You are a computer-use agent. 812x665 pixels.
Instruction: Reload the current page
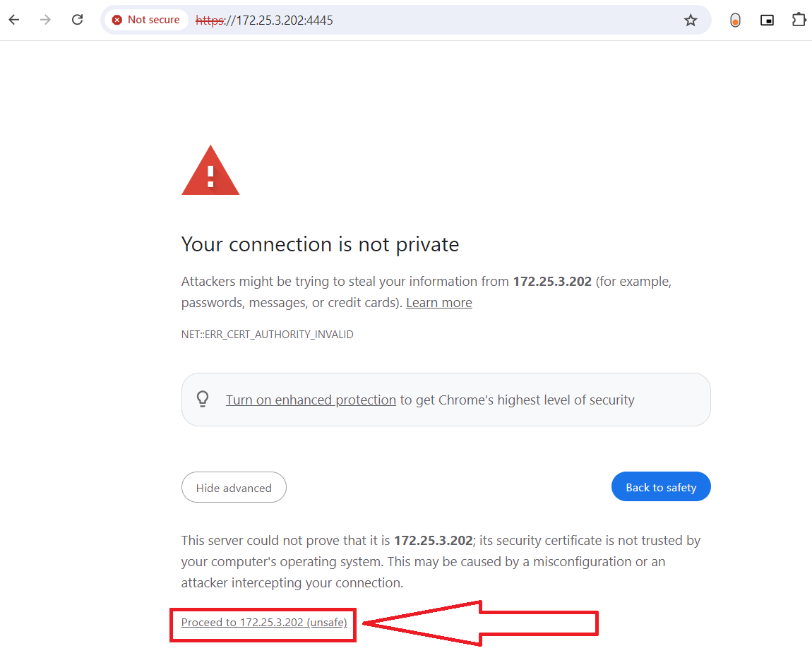point(78,20)
